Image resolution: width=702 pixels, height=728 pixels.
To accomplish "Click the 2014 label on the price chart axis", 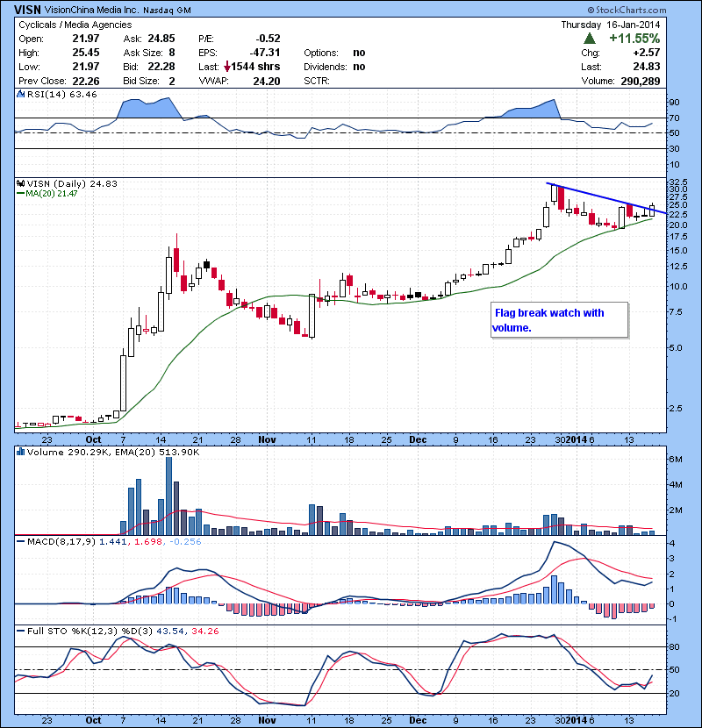I will coord(577,439).
